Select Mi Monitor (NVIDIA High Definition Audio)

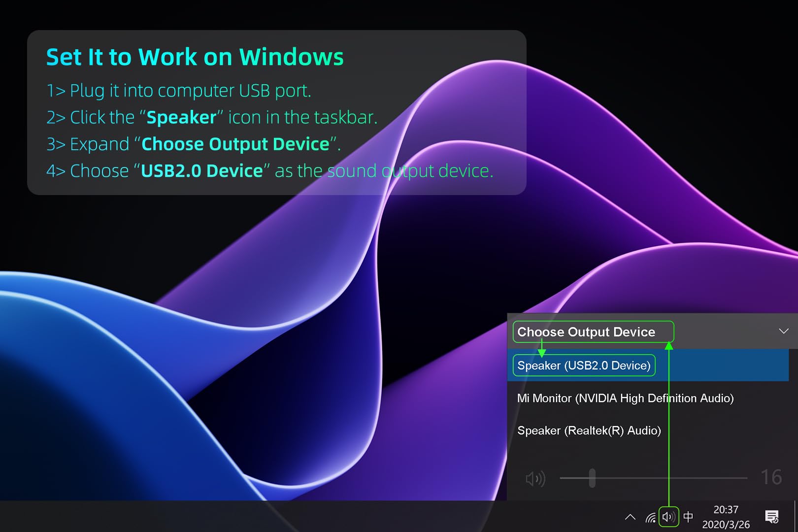pyautogui.click(x=625, y=398)
